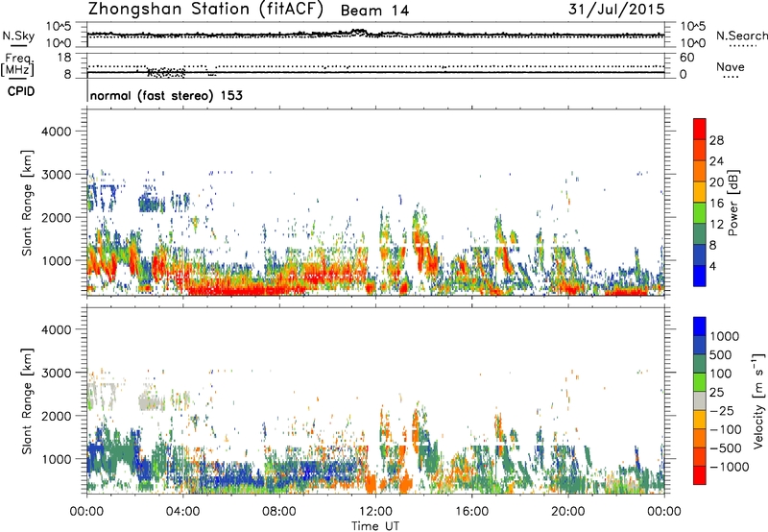Screen dimensions: 768x532
Task: Click the -1000 label on the velocity colorbar
Action: (729, 467)
